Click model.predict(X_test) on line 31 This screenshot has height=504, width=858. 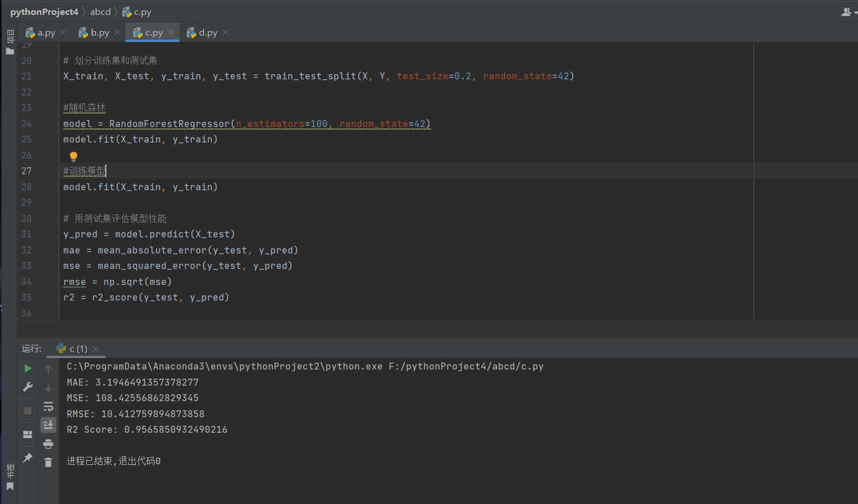[175, 234]
